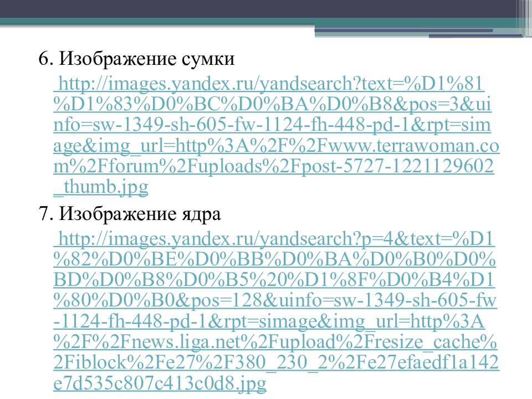Open the news.liga.net core image link
Screen dimensions: 532x399
pyautogui.click(x=275, y=311)
